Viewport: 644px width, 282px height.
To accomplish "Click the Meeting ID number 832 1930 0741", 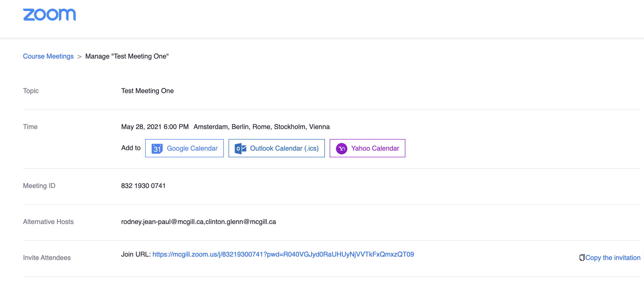I will 143,186.
